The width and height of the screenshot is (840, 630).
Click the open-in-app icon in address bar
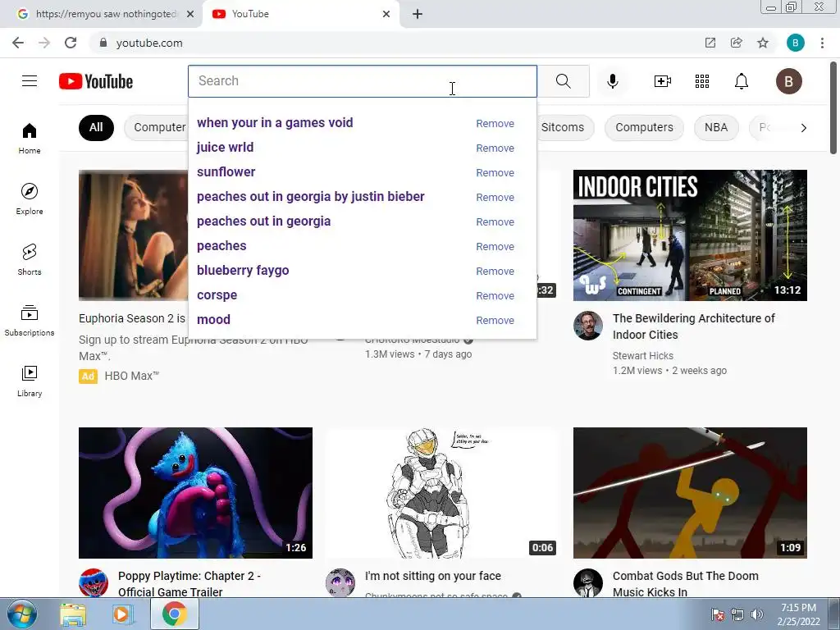710,43
